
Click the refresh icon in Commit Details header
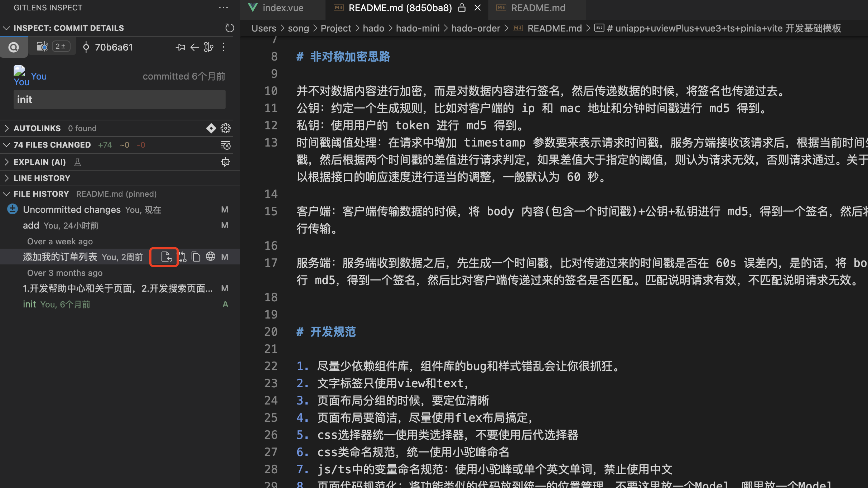[x=229, y=28]
